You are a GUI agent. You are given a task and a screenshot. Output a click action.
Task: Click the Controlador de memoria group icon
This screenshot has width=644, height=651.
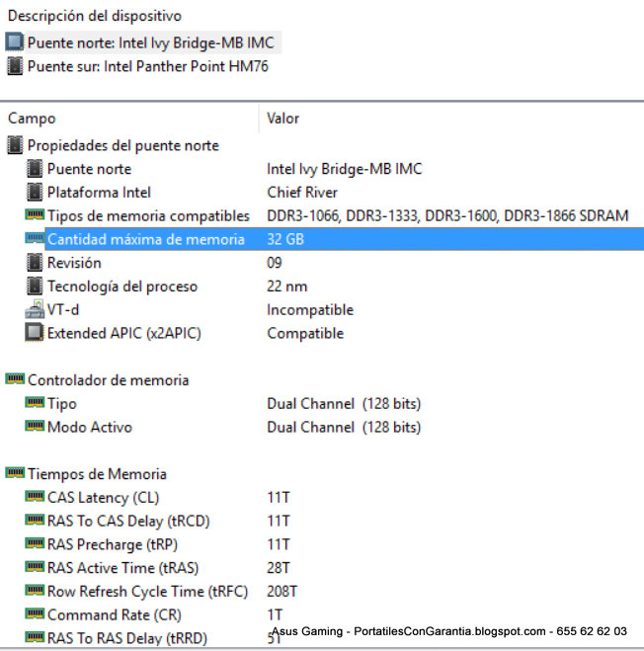pos(15,379)
